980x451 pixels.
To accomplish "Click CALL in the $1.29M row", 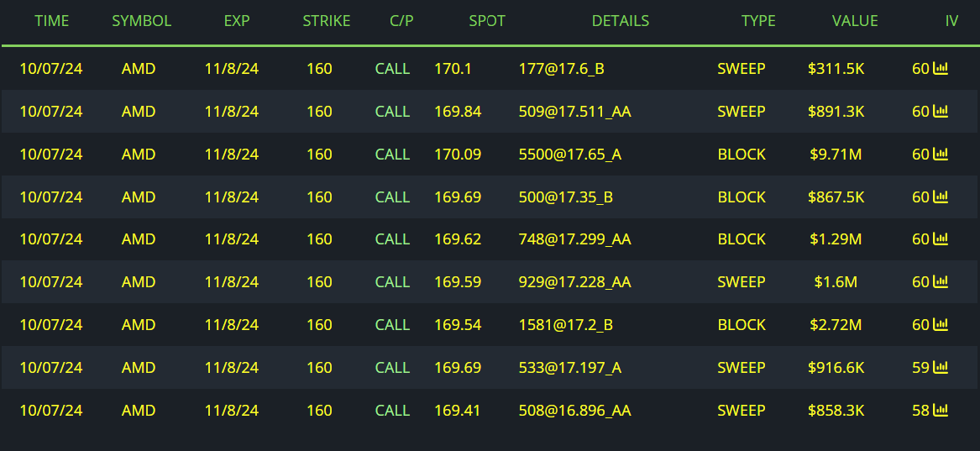I will [392, 239].
